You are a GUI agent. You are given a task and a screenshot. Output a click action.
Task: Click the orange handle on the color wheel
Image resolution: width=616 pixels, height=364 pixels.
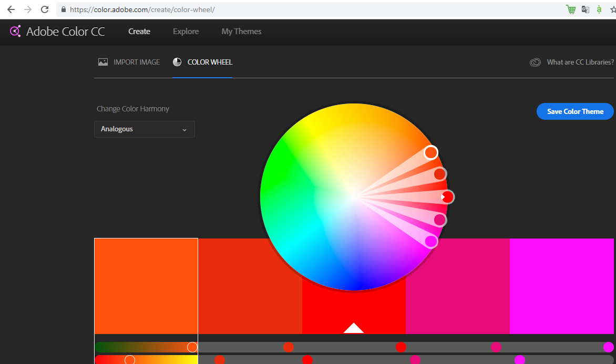(431, 152)
